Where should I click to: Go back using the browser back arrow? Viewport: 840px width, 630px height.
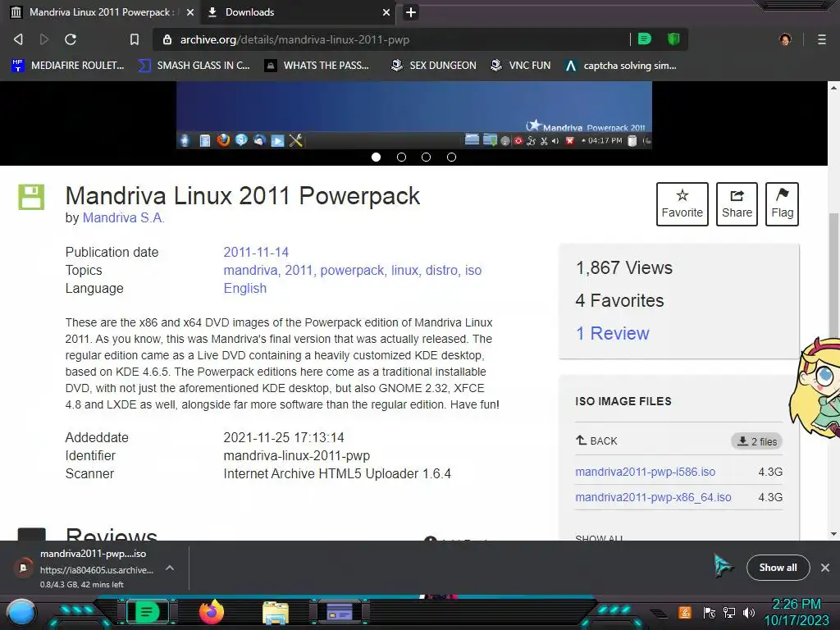[18, 39]
